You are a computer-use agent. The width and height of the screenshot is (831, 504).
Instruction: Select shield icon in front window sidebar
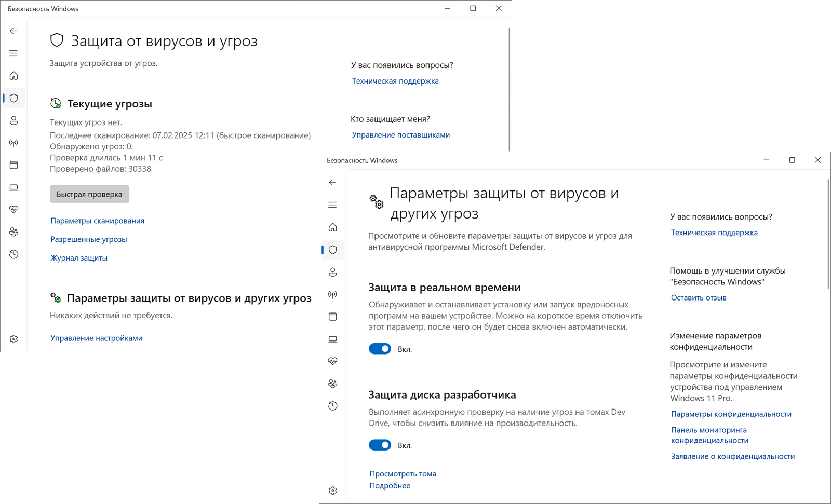tap(332, 250)
